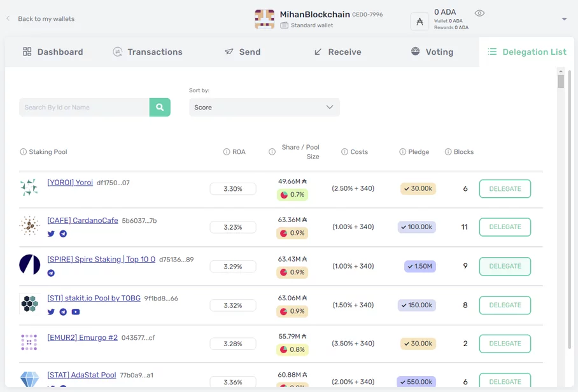
Task: Open the Voting tab
Action: [x=432, y=52]
